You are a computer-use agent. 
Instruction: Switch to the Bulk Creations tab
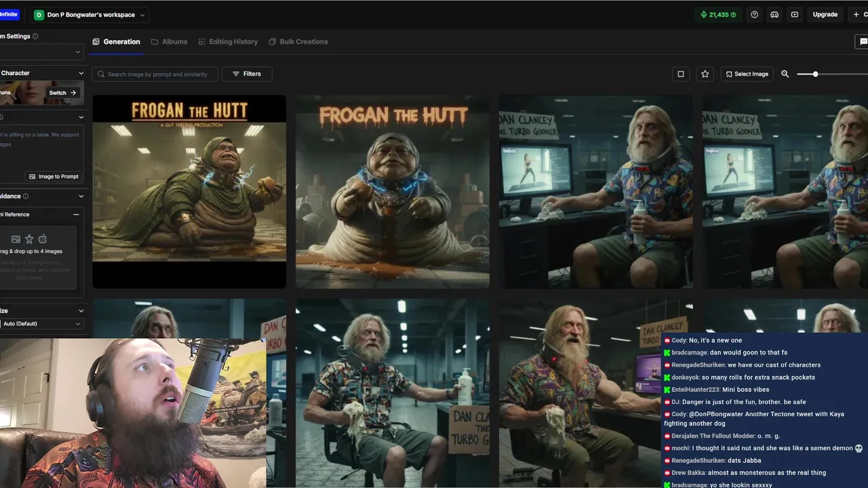coord(298,41)
